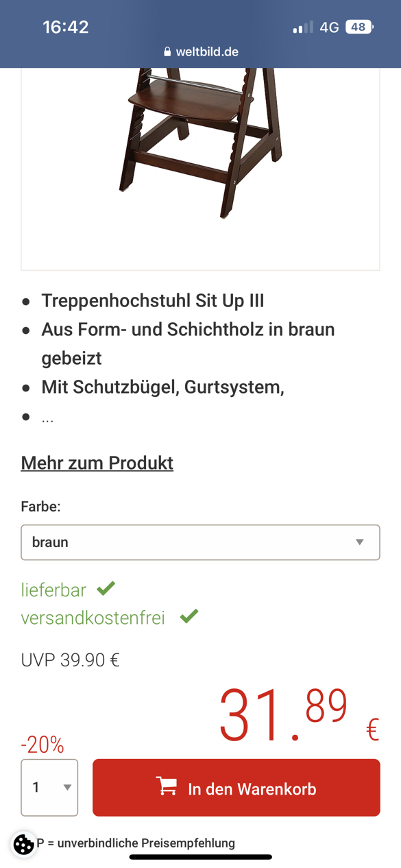Tap the weltbild.de address bar
Screen dimensions: 401x868
[x=201, y=52]
